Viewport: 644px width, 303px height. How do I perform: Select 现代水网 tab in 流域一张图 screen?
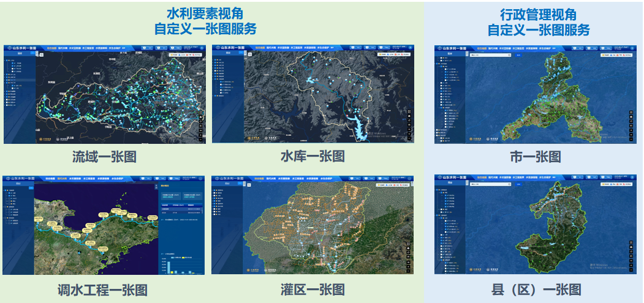click(x=63, y=48)
